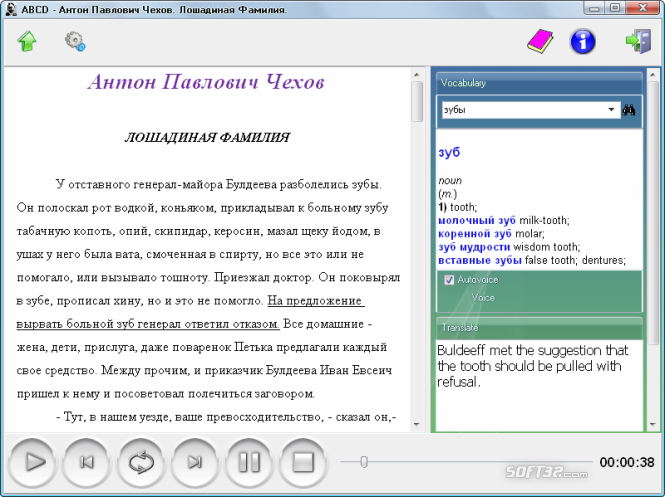This screenshot has height=497, width=665.
Task: Click the elapsed time 00:00:38
Action: point(627,462)
